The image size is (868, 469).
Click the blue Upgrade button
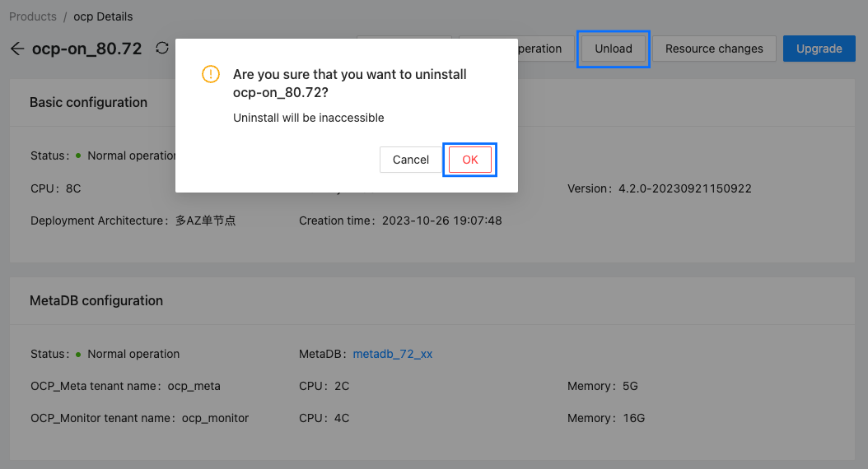coord(819,49)
